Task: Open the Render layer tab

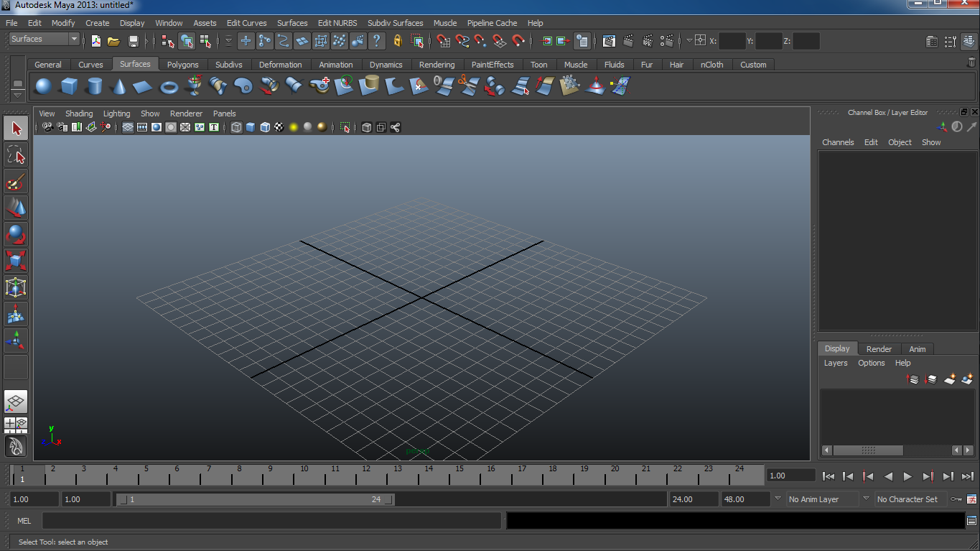Action: (879, 349)
